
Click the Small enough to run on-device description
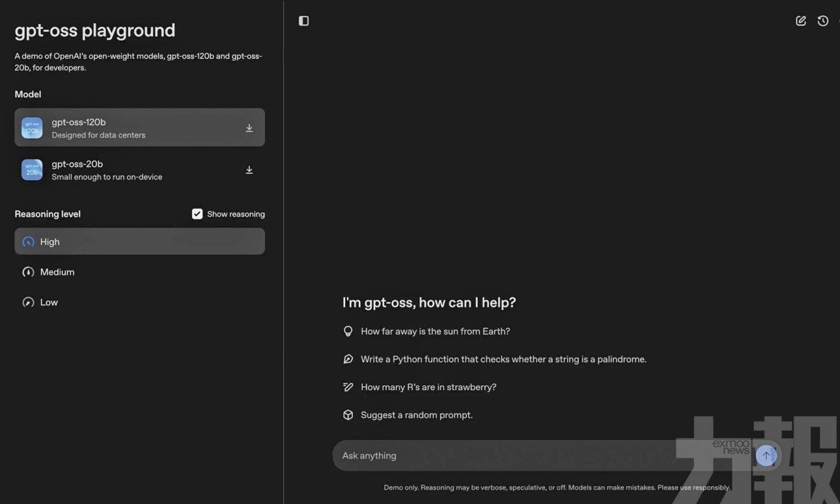(107, 177)
